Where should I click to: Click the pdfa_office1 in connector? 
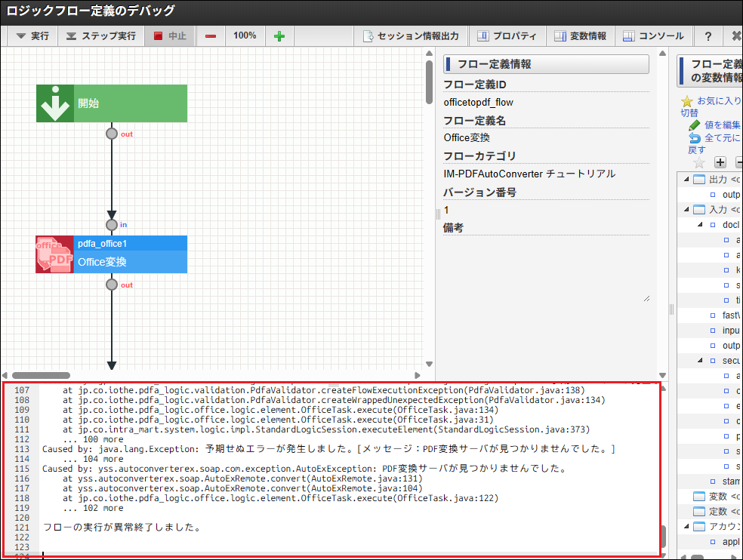[x=112, y=225]
